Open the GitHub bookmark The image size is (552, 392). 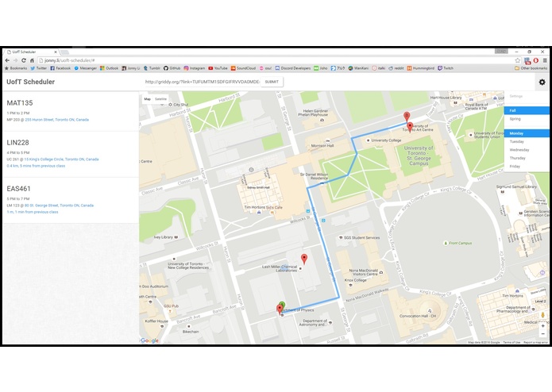pyautogui.click(x=172, y=68)
